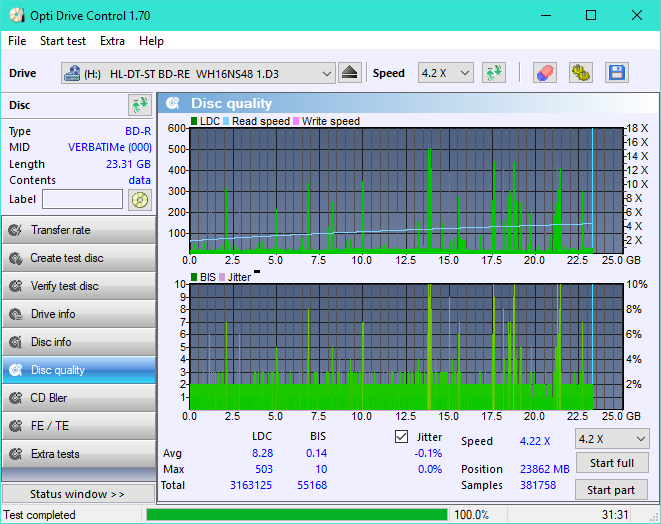Click the Position 23862 MB value
Screen dimensions: 661x524
pos(545,469)
